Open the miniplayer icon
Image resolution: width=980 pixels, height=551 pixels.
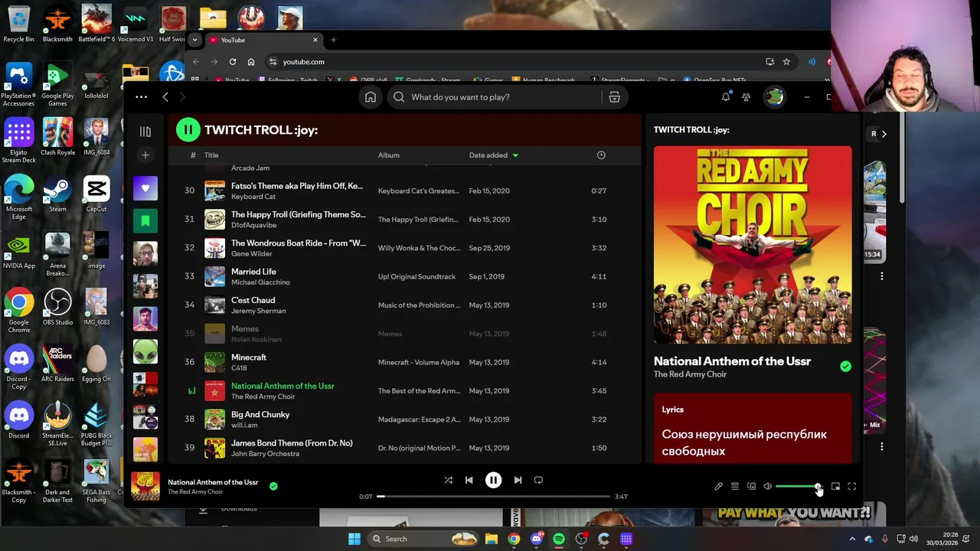point(835,487)
